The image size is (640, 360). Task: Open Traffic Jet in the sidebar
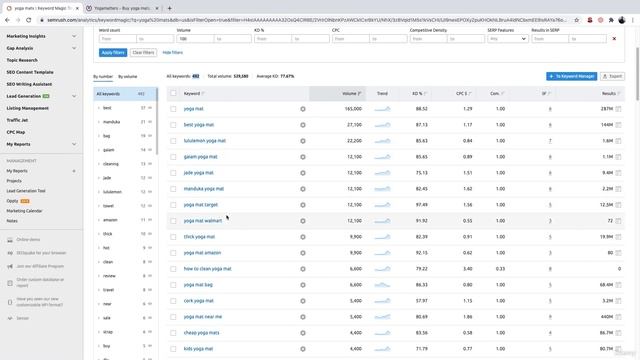(x=17, y=120)
